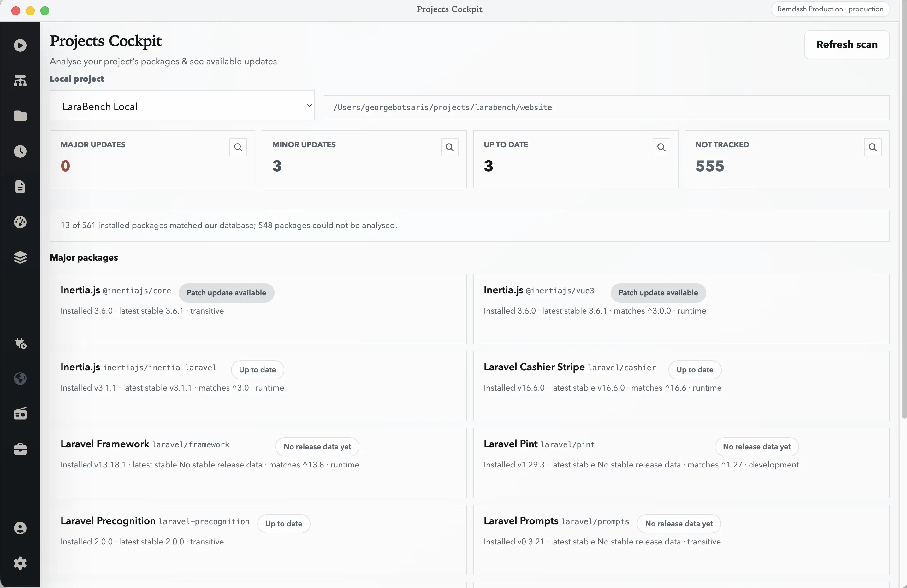Click the inertiajs/inertia-laravel package name
Image resolution: width=907 pixels, height=588 pixels.
point(160,368)
